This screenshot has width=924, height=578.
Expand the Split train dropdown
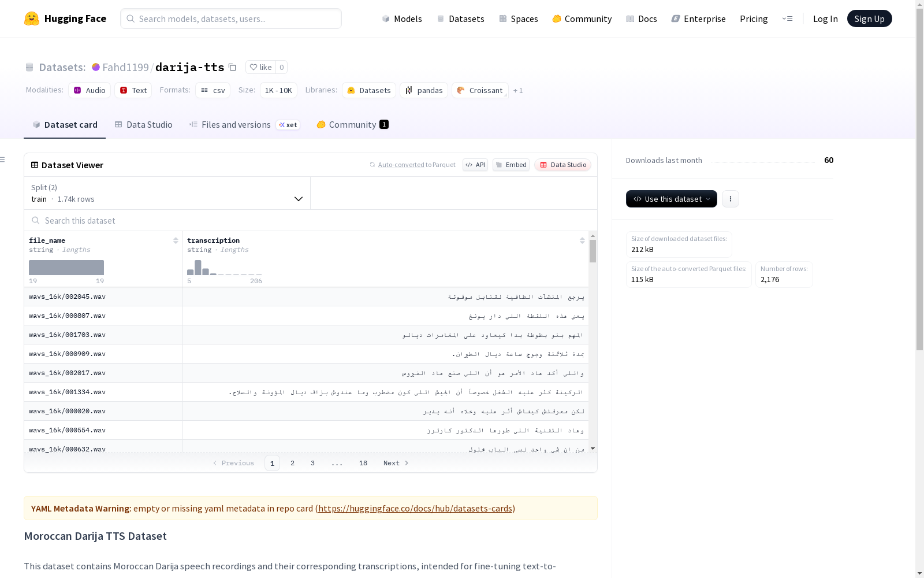click(167, 193)
